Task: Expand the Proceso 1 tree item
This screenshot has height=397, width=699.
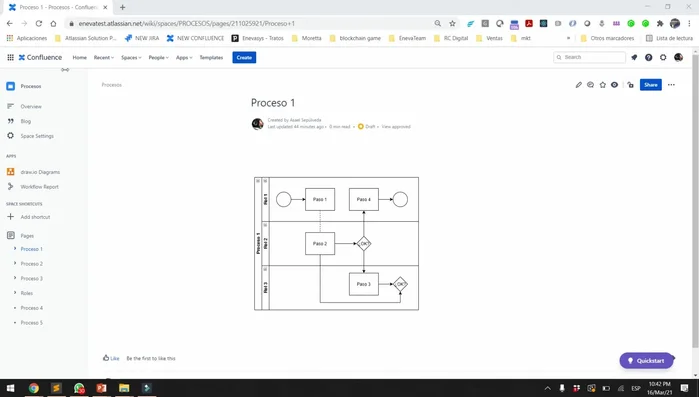Action: pyautogui.click(x=15, y=249)
